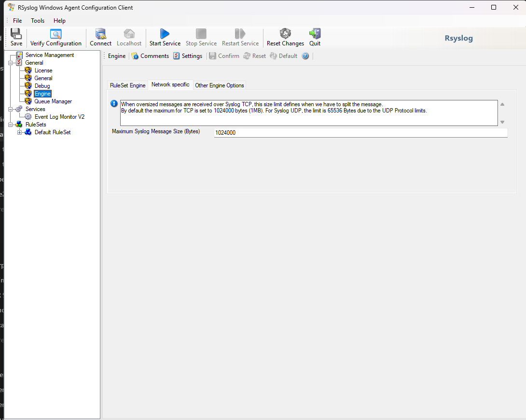
Task: Click the Start Service label
Action: pyautogui.click(x=165, y=43)
